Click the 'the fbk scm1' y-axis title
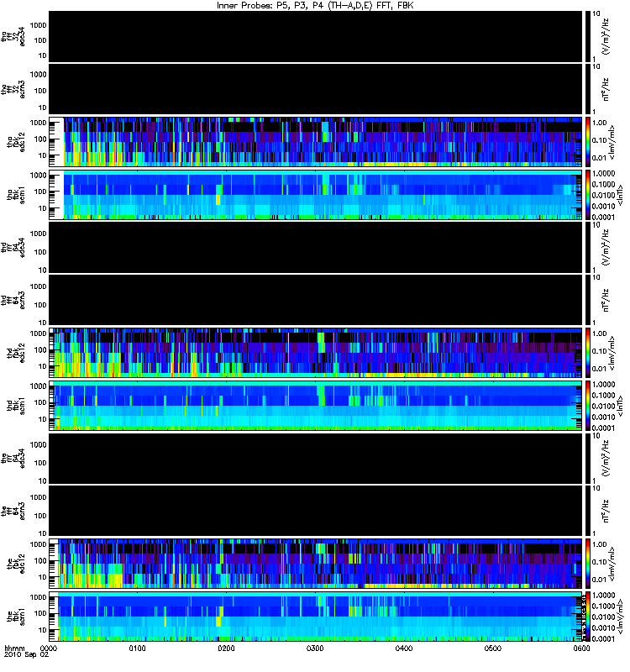The width and height of the screenshot is (630, 672). tap(16, 616)
